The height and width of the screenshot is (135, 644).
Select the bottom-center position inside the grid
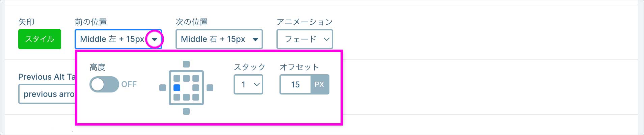pos(186,97)
